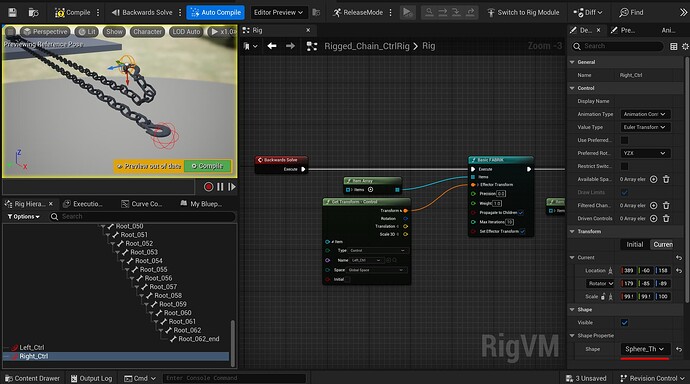This screenshot has height=384, width=690.
Task: Open Backwards Solve options three-dot menu
Action: point(180,12)
